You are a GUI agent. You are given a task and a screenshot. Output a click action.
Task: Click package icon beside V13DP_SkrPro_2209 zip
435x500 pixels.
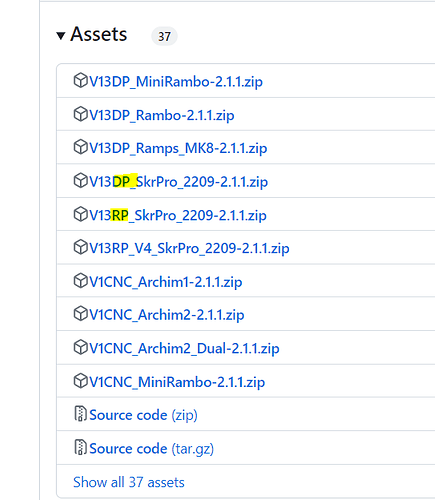[80, 180]
